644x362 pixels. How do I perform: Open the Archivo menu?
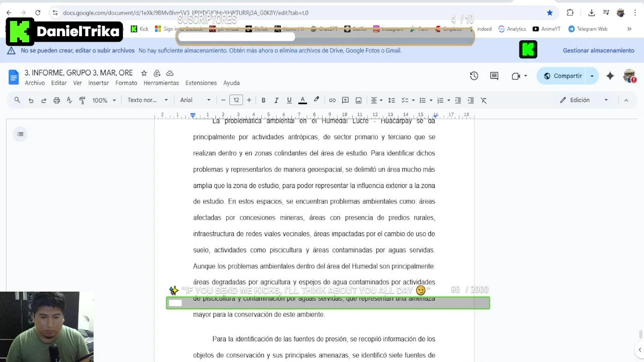pos(35,83)
